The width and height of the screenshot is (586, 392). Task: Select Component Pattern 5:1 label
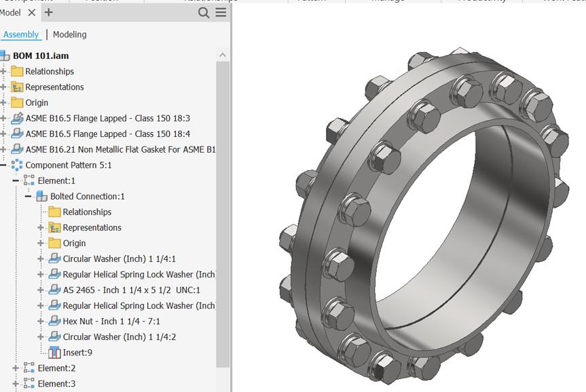click(69, 165)
